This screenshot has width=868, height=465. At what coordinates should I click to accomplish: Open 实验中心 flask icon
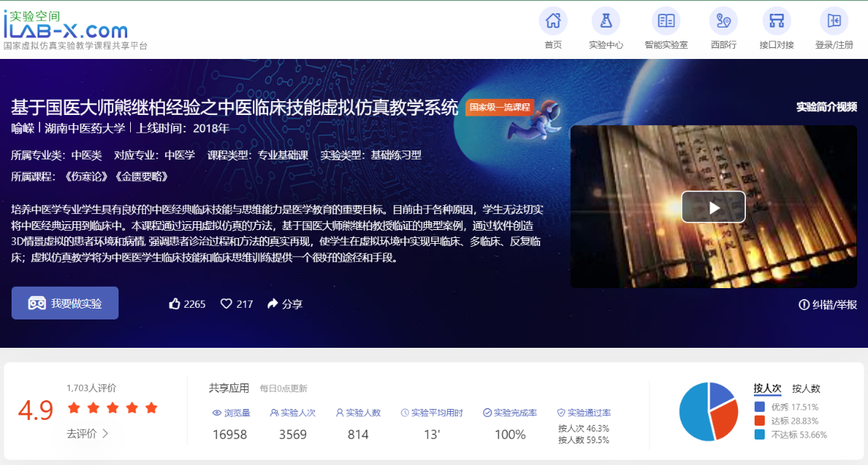tap(606, 21)
